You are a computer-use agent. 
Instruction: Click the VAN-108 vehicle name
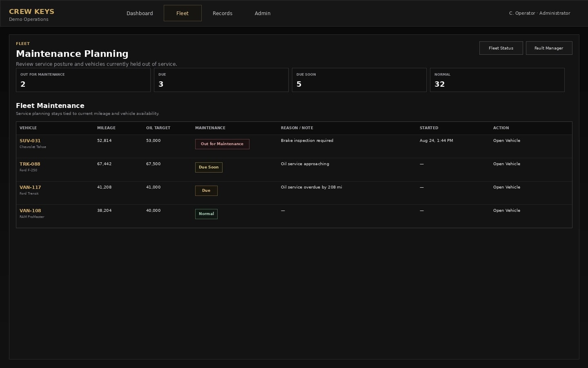[x=30, y=211]
